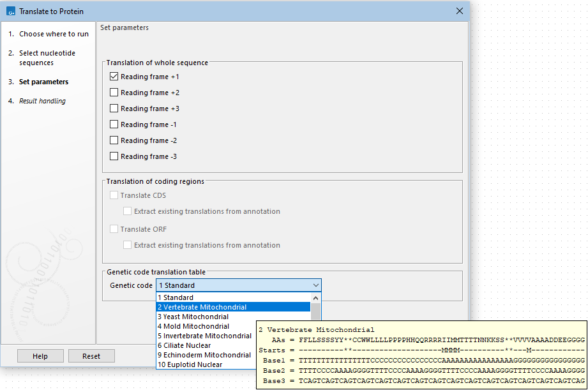
Task: Click the genetic code list scrollbar
Action: [316, 311]
